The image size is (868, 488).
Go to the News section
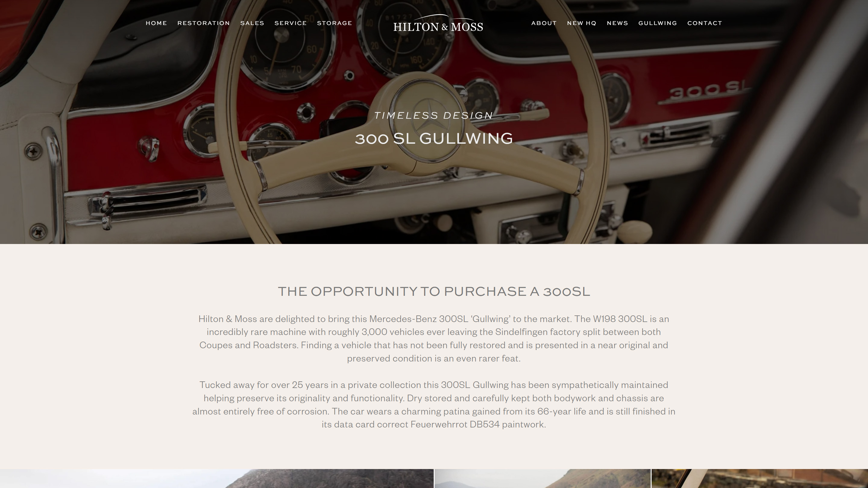click(x=617, y=23)
